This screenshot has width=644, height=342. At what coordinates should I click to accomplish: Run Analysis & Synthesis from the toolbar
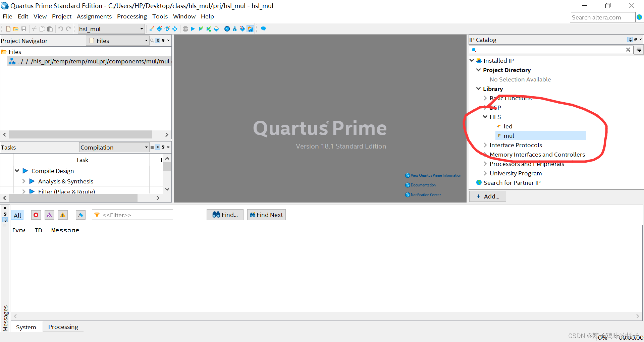coord(201,29)
